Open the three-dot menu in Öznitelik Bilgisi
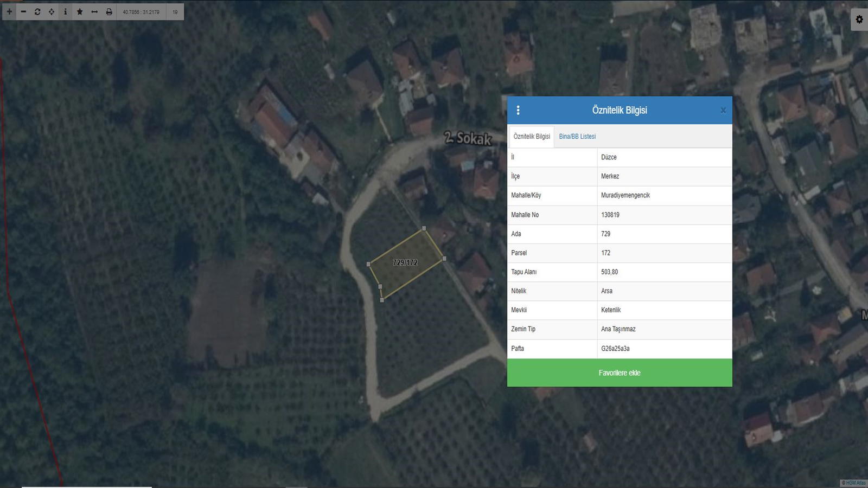Viewport: 868px width, 488px height. (x=518, y=110)
